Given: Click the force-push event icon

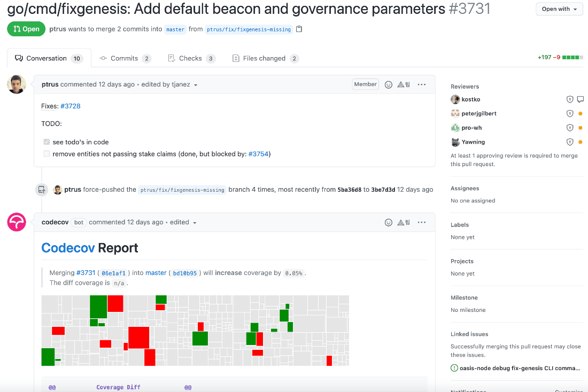Looking at the screenshot, I should tap(42, 190).
